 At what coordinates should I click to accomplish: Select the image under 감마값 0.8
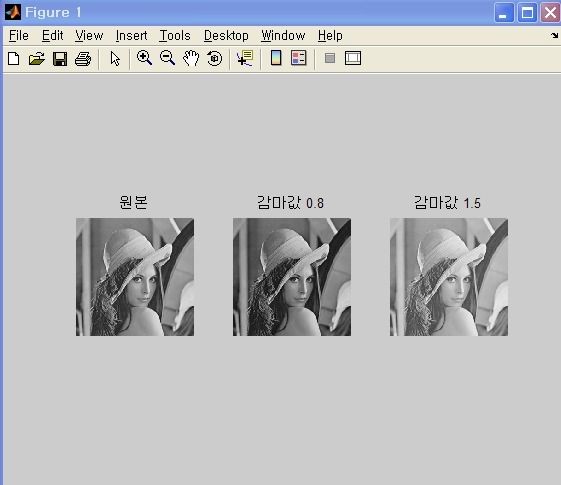(x=292, y=277)
